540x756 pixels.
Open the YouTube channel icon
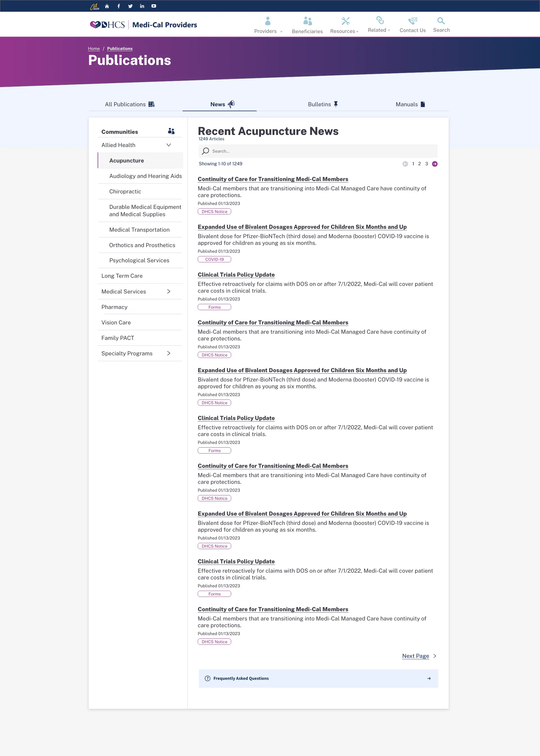click(154, 6)
